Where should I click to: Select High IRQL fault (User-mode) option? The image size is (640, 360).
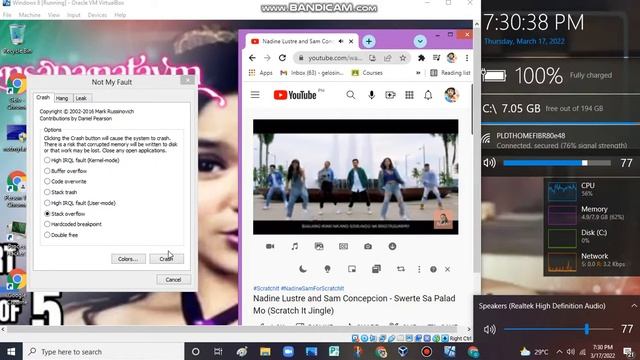[x=47, y=203]
